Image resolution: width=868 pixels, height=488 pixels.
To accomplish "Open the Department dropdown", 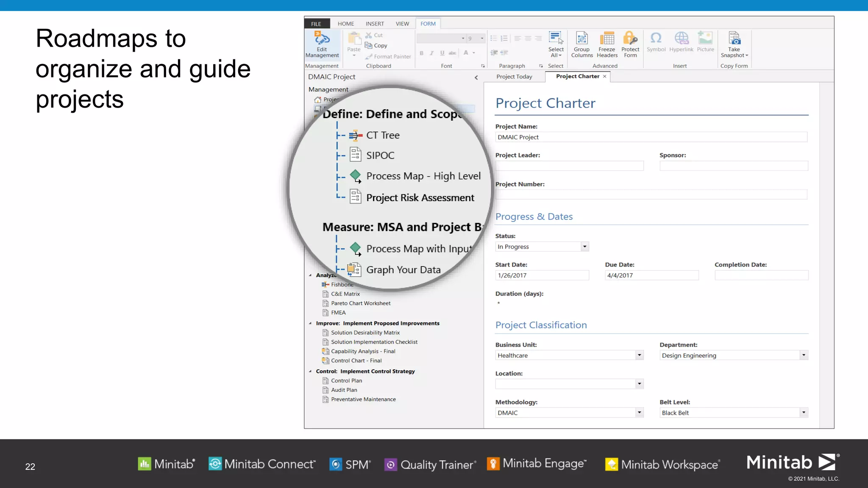I will (x=804, y=355).
